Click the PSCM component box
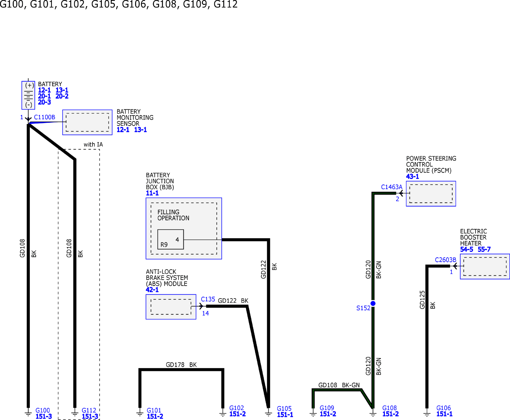 tap(431, 194)
